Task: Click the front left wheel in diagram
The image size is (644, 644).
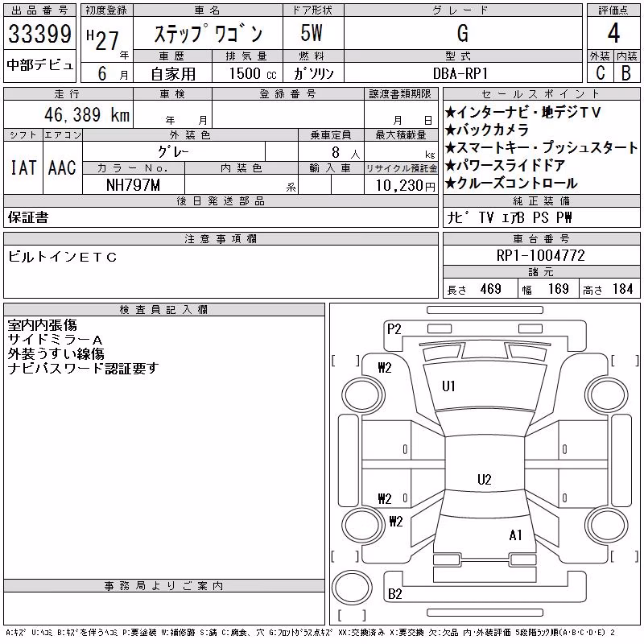Action: pyautogui.click(x=363, y=396)
